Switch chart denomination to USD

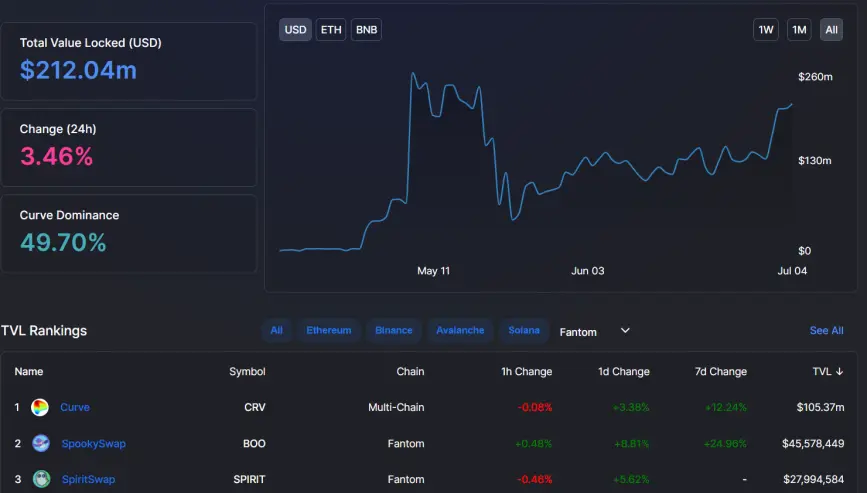pos(295,30)
